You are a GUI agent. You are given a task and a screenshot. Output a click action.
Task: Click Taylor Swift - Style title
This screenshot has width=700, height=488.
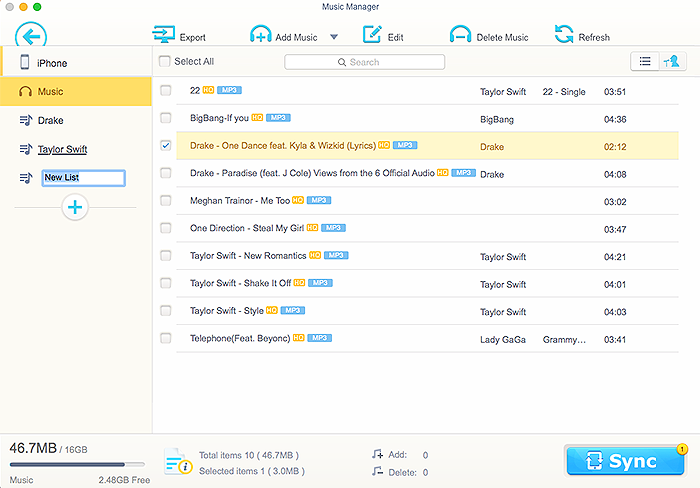(226, 310)
